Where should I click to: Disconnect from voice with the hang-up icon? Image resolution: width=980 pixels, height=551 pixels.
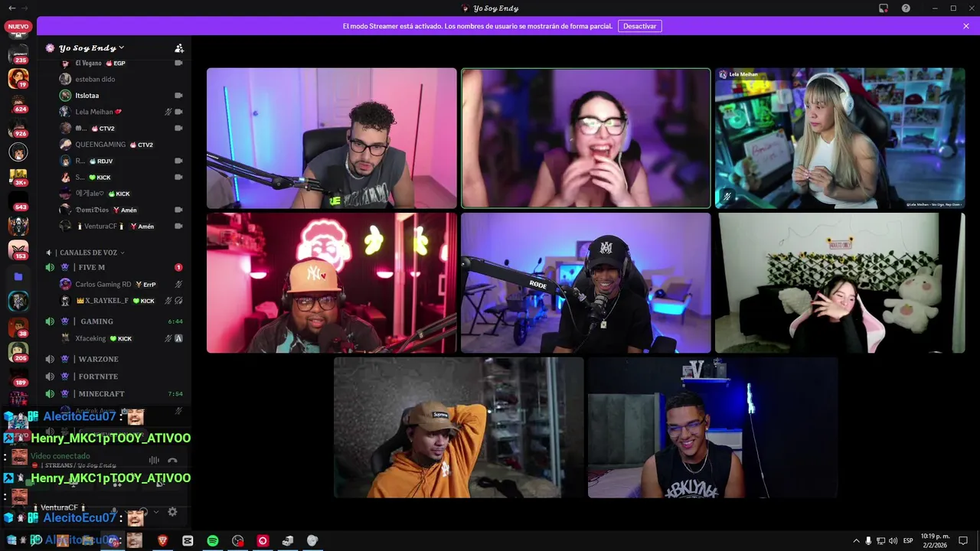(x=172, y=460)
